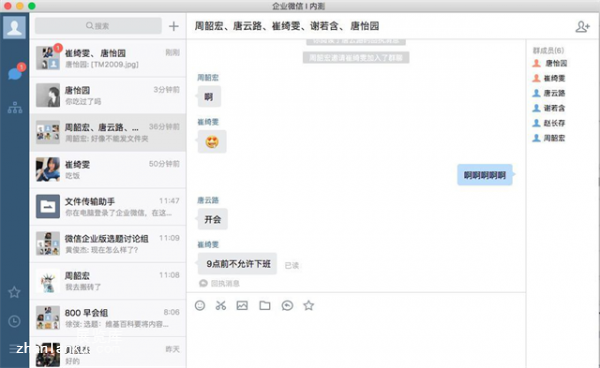Click the group title at chat top
Viewport: 600px width, 368px height.
point(287,26)
